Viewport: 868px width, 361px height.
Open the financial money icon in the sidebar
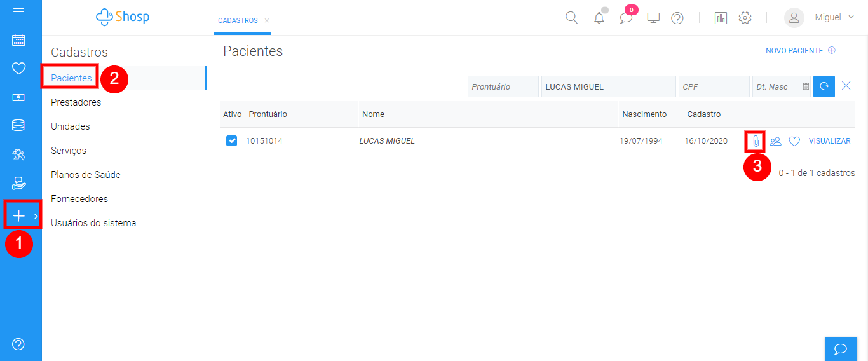point(18,97)
